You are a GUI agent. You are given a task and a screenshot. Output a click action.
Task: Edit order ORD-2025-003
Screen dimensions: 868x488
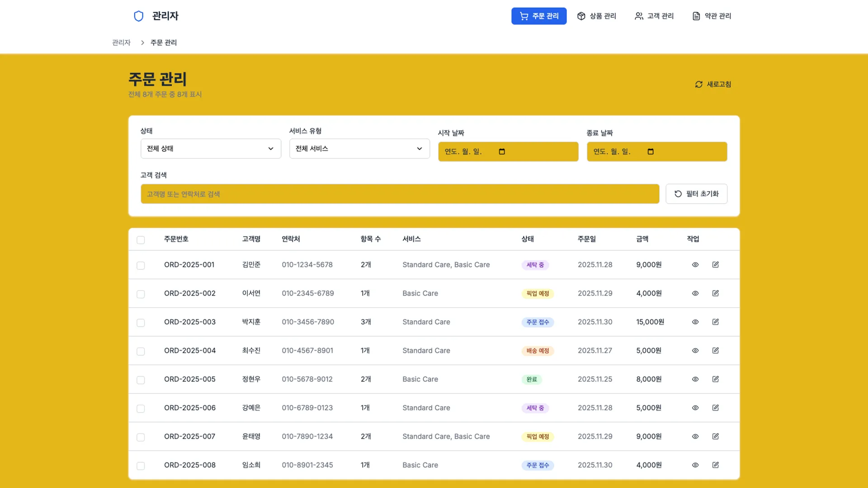tap(716, 322)
